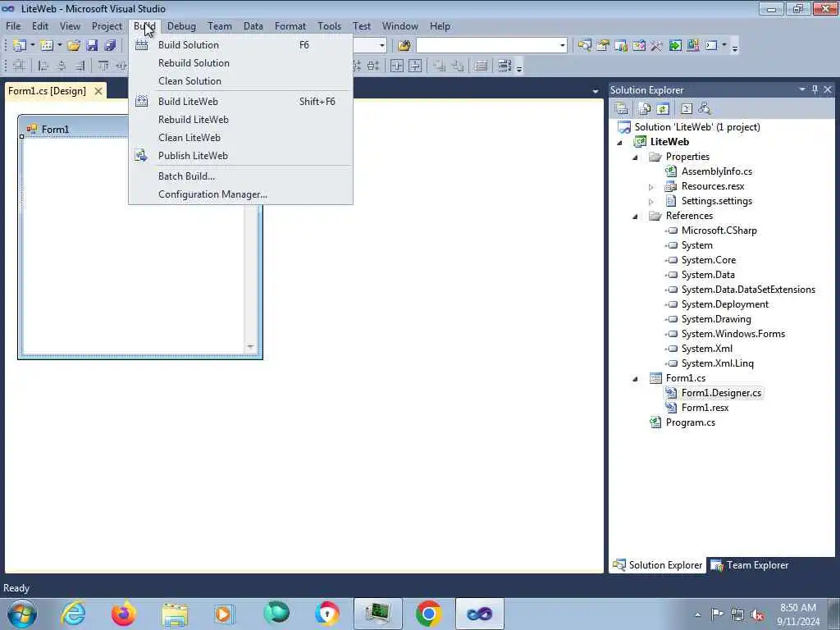
Task: Click the Bring to Front icon
Action: [x=440, y=66]
